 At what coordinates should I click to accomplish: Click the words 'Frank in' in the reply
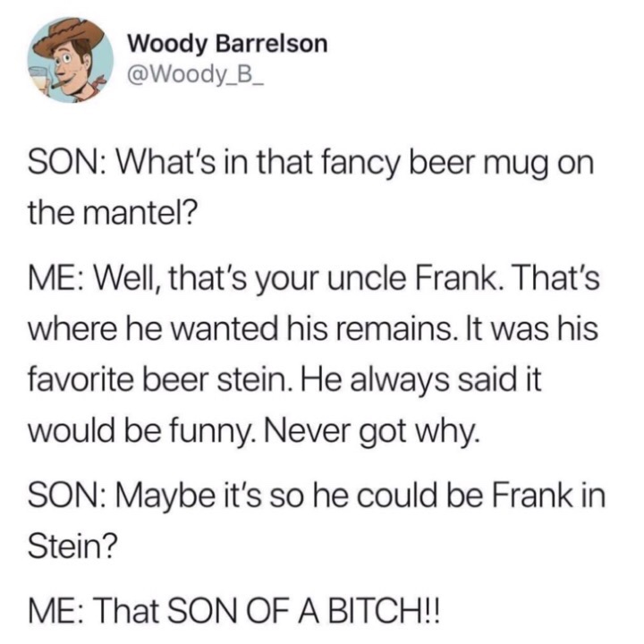tap(548, 496)
